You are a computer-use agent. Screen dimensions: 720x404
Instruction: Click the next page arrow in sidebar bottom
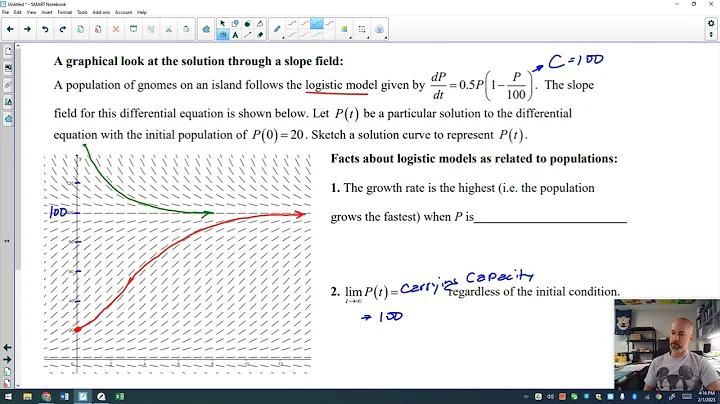pyautogui.click(x=7, y=359)
